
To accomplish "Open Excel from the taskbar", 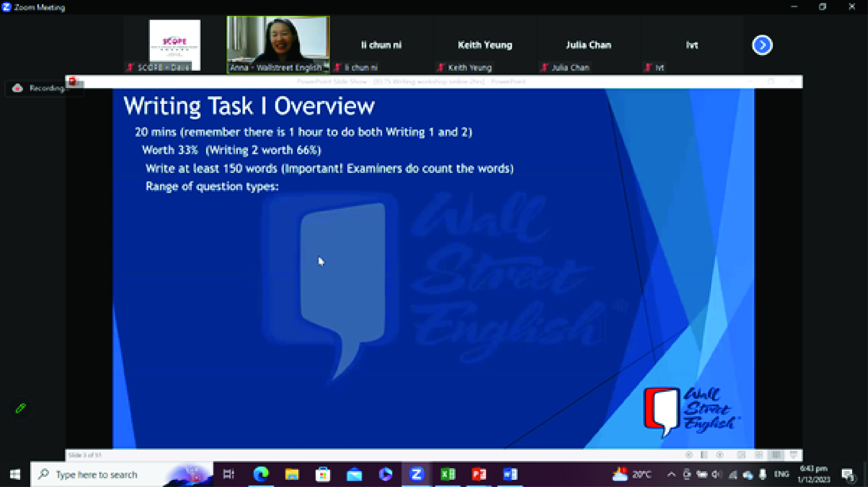I will click(448, 474).
